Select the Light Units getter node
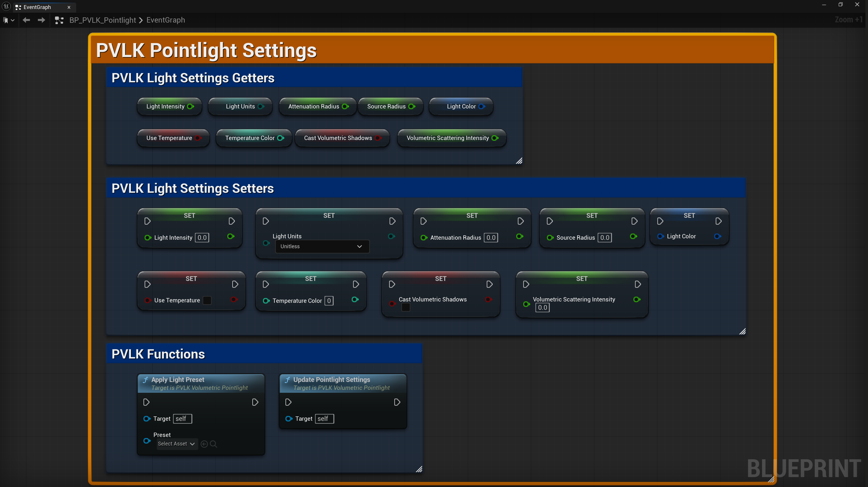This screenshot has height=487, width=868. click(x=240, y=106)
